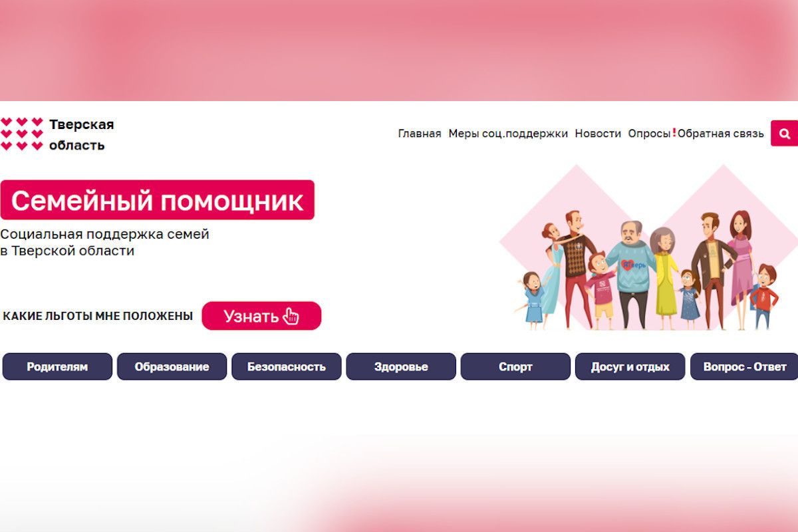Image resolution: width=798 pixels, height=532 pixels.
Task: Open the Вопрос - Ответ section
Action: tap(744, 366)
